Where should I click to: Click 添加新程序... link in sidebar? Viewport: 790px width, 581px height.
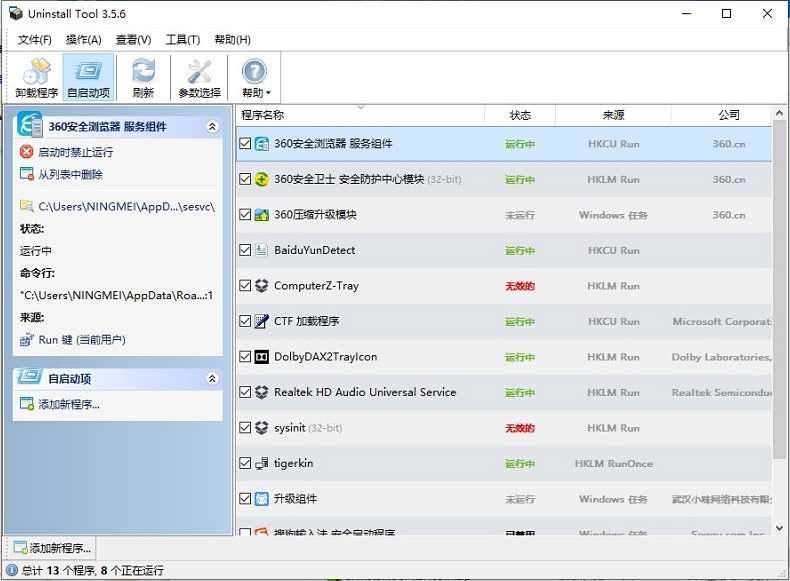(x=69, y=404)
